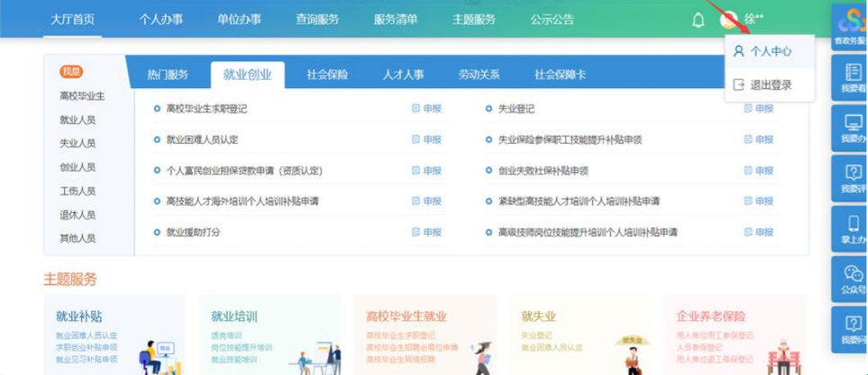Click the notification bell icon
The image size is (868, 375).
click(698, 20)
